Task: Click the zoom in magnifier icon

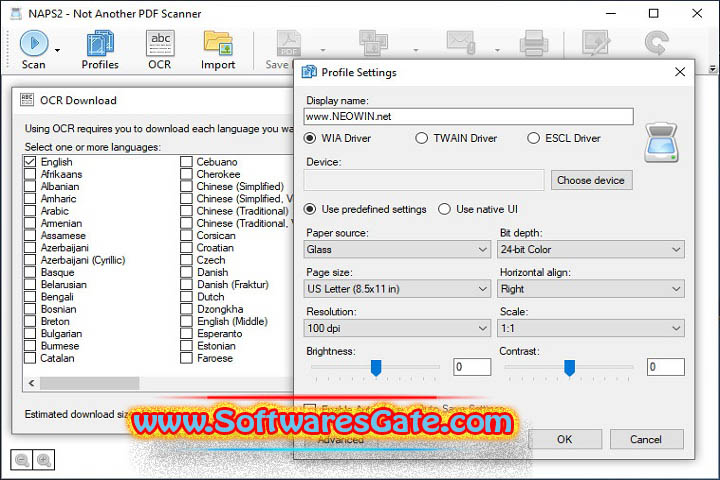Action: [44, 459]
